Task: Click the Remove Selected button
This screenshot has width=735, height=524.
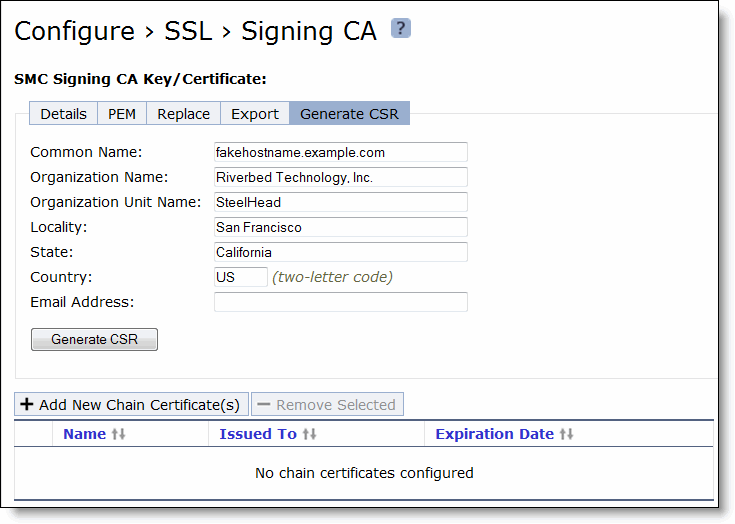Action: pos(327,404)
